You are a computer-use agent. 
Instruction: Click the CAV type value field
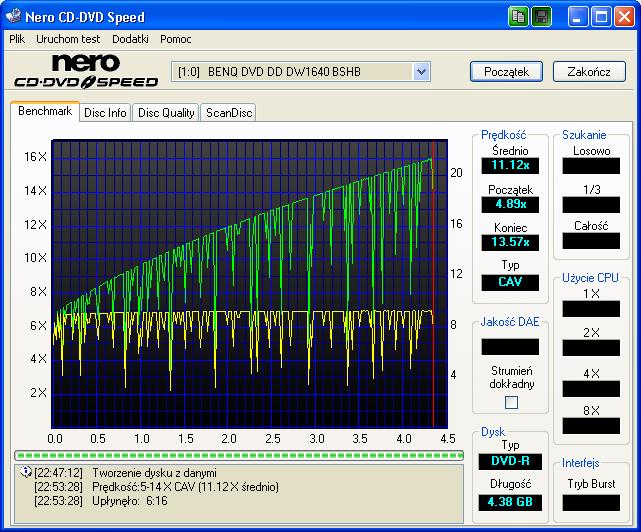point(510,283)
